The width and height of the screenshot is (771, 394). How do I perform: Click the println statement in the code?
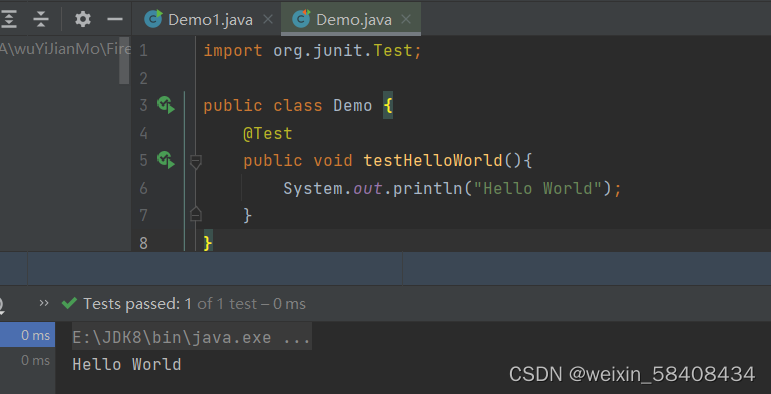click(452, 188)
